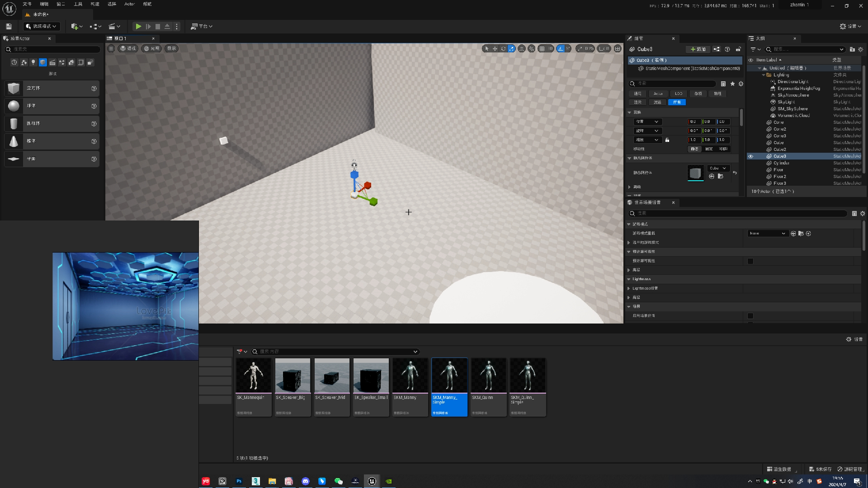Create new folder icon in Outliner

click(852, 49)
